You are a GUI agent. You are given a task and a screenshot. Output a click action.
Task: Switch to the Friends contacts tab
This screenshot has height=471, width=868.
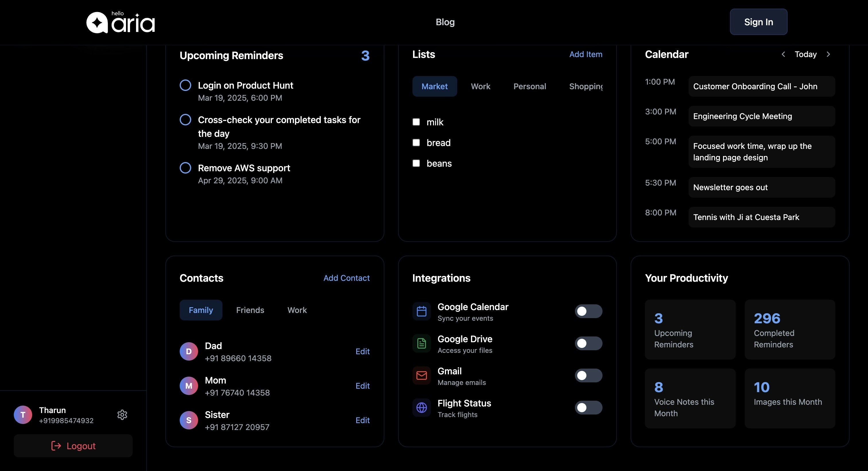click(x=250, y=310)
